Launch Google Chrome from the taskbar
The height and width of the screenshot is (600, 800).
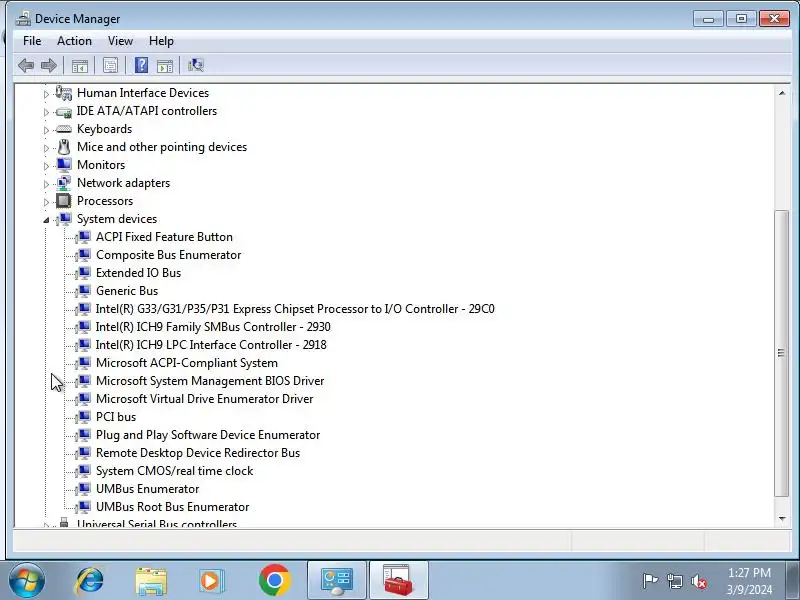click(274, 581)
